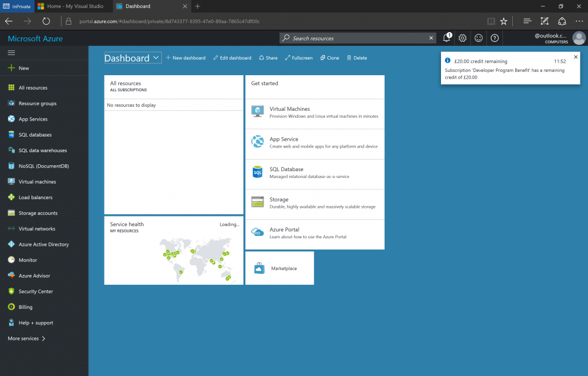Open Edge more options ellipsis
This screenshot has width=588, height=376.
pos(579,21)
